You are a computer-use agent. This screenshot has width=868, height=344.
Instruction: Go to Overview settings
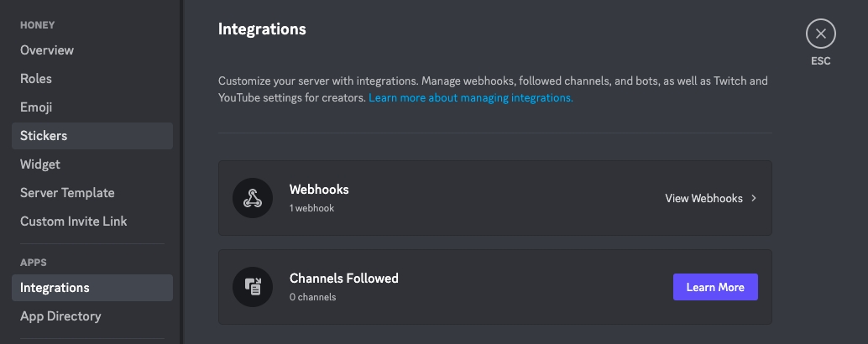(x=92, y=50)
